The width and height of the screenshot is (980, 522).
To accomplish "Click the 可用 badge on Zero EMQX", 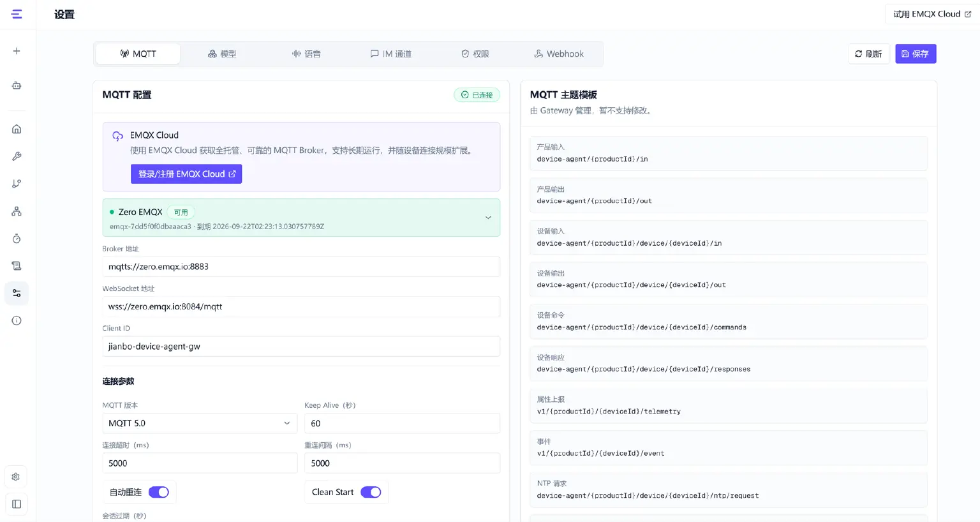I will [181, 212].
